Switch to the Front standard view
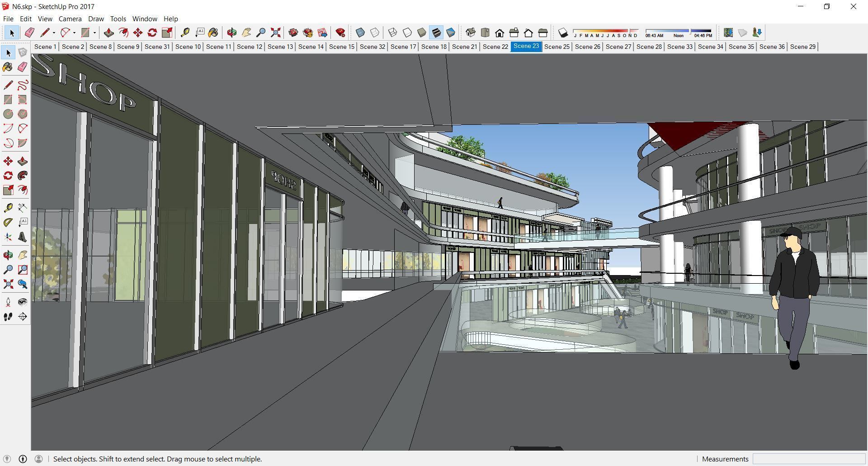 (500, 33)
